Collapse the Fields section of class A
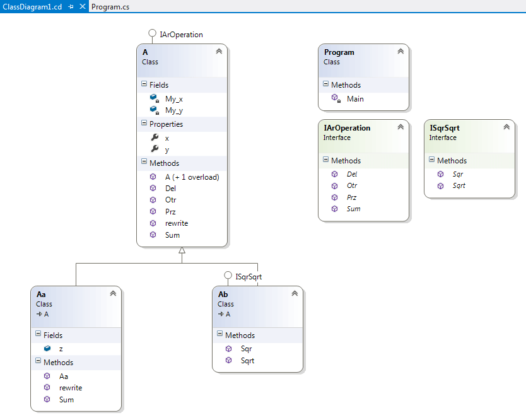 pos(144,83)
